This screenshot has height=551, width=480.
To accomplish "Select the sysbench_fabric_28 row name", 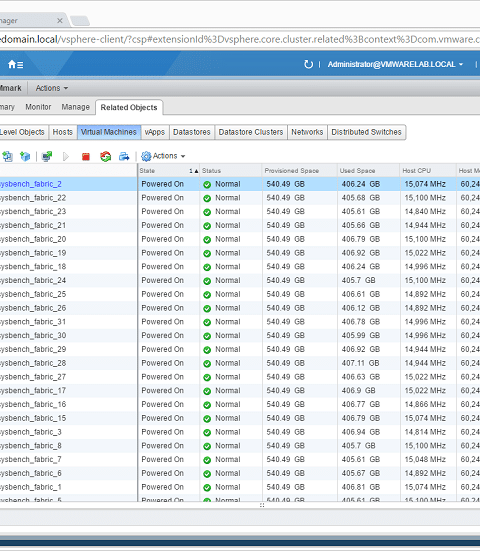I will click(33, 363).
